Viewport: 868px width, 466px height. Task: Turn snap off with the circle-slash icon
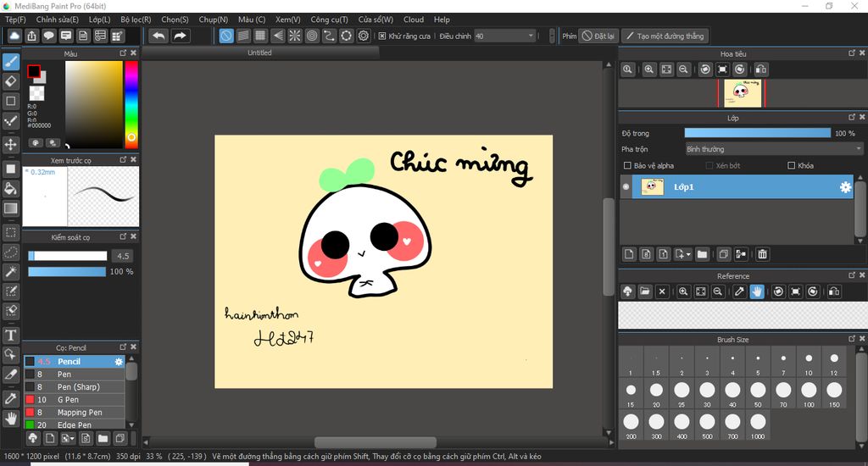point(226,36)
